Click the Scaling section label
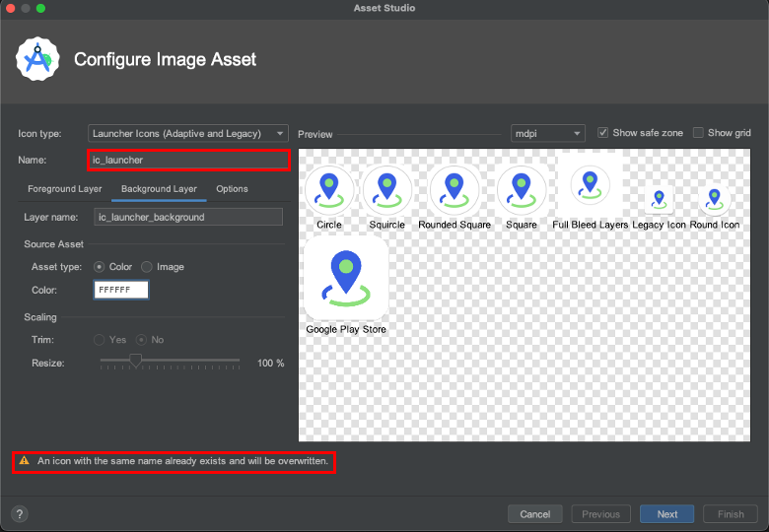The image size is (769, 532). (x=40, y=317)
